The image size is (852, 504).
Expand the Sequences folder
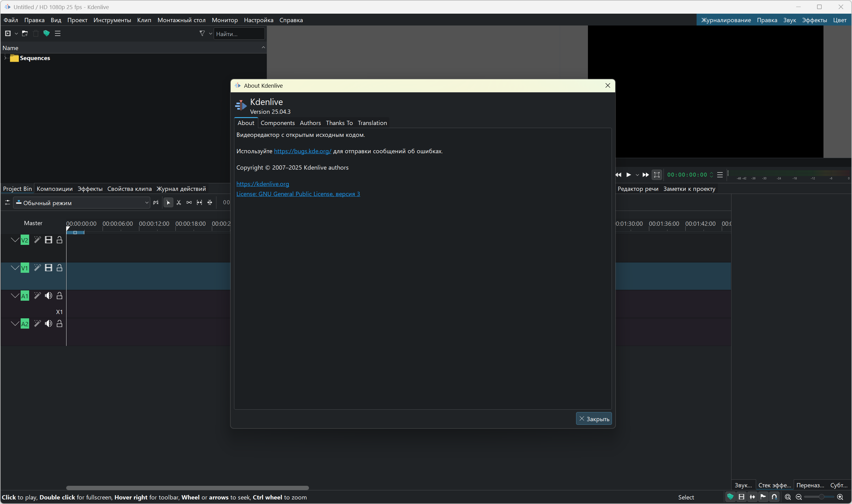5,58
